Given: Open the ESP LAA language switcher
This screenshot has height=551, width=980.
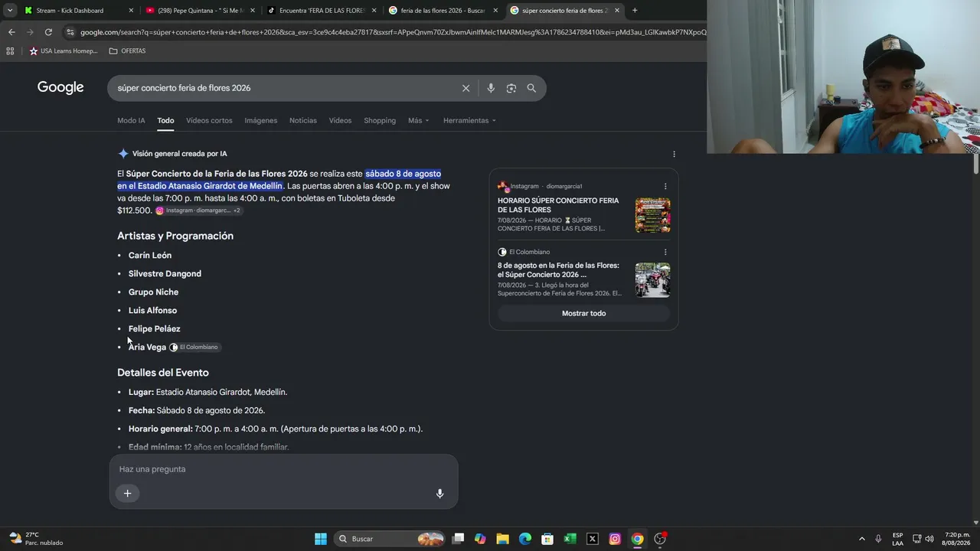Looking at the screenshot, I should [x=897, y=539].
